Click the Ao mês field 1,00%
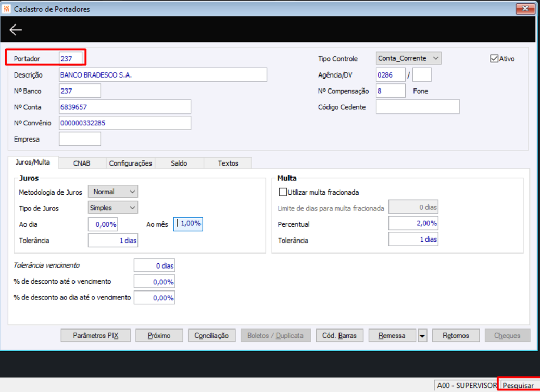 (x=188, y=224)
